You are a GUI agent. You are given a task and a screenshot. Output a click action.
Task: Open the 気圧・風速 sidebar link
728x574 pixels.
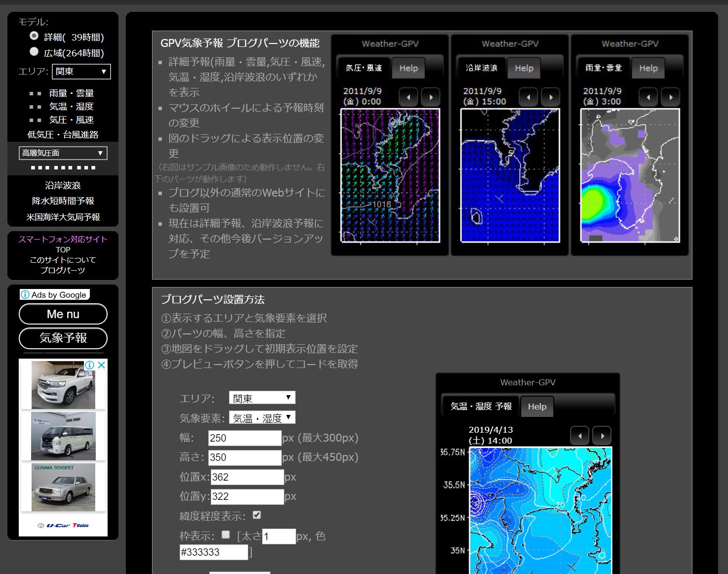pyautogui.click(x=71, y=120)
